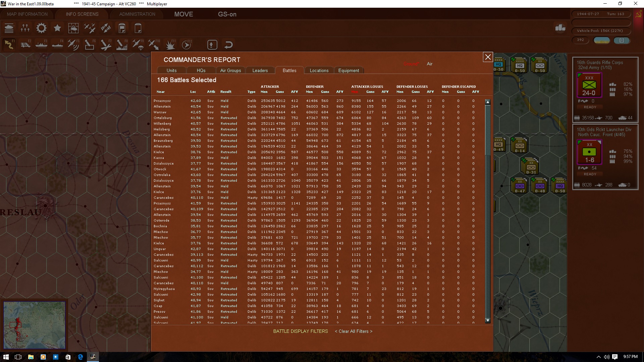Select the Rail mode F2 icon
Image resolution: width=644 pixels, height=362 pixels.
pyautogui.click(x=25, y=45)
